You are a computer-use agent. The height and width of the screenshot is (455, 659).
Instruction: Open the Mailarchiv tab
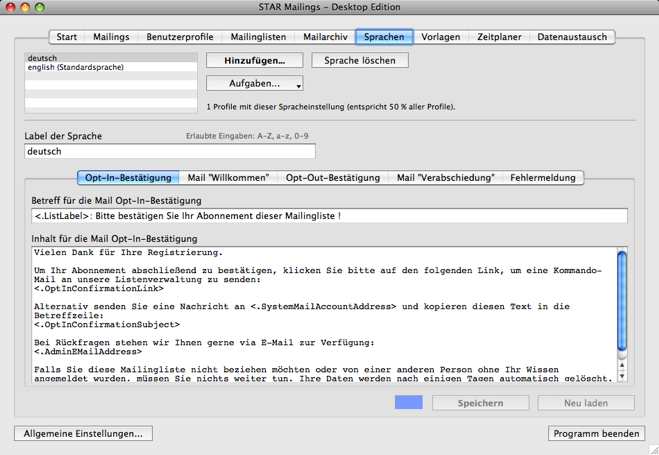coord(325,37)
